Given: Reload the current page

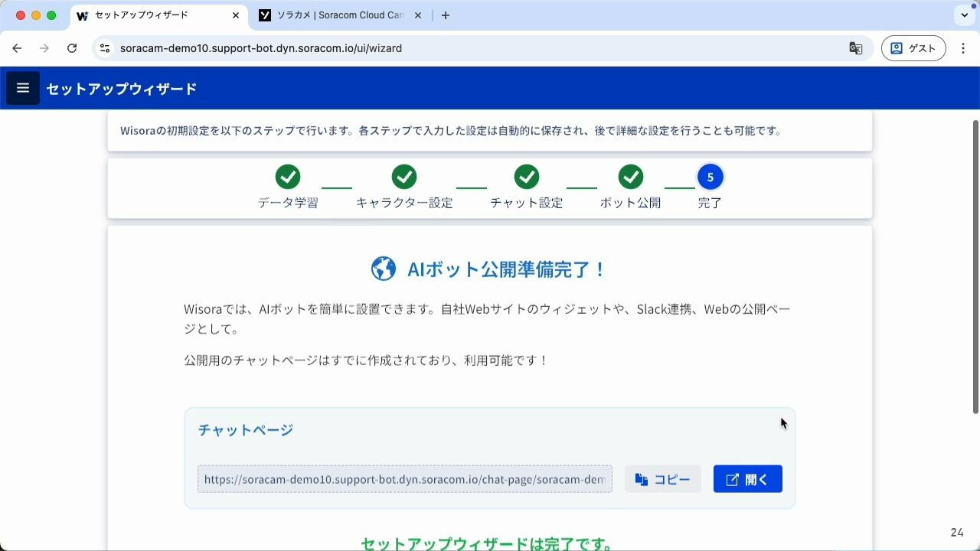Looking at the screenshot, I should click(72, 48).
